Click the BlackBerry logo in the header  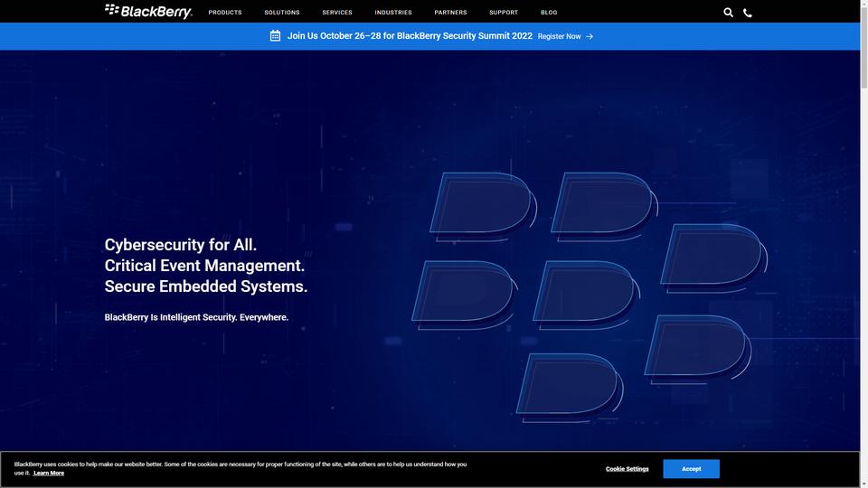(x=148, y=11)
